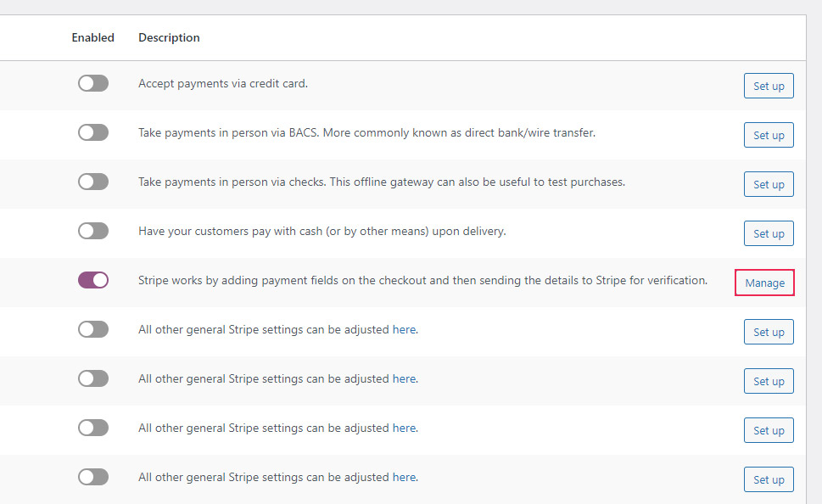Click the bottom-most Set up button
This screenshot has width=822, height=504.
click(x=769, y=479)
